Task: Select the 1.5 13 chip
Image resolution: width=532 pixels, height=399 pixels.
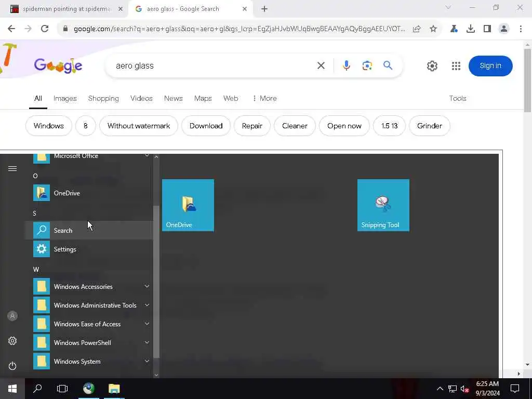Action: [x=389, y=126]
